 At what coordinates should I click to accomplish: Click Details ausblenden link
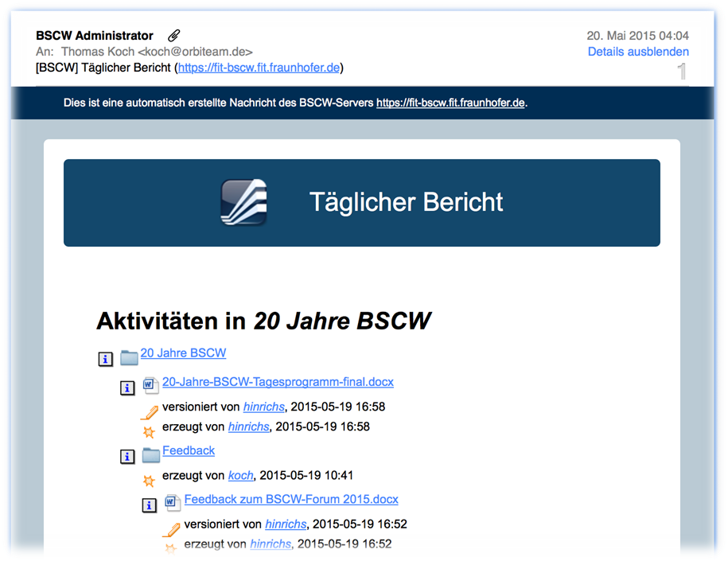[638, 52]
